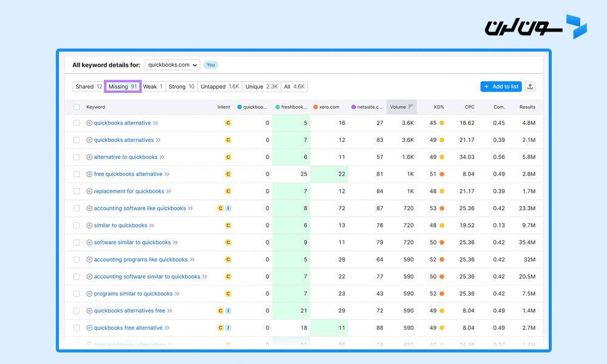The height and width of the screenshot is (364, 607).
Task: Click plus icon beside 'accounting software similar to quickbooks'
Action: pyautogui.click(x=89, y=277)
